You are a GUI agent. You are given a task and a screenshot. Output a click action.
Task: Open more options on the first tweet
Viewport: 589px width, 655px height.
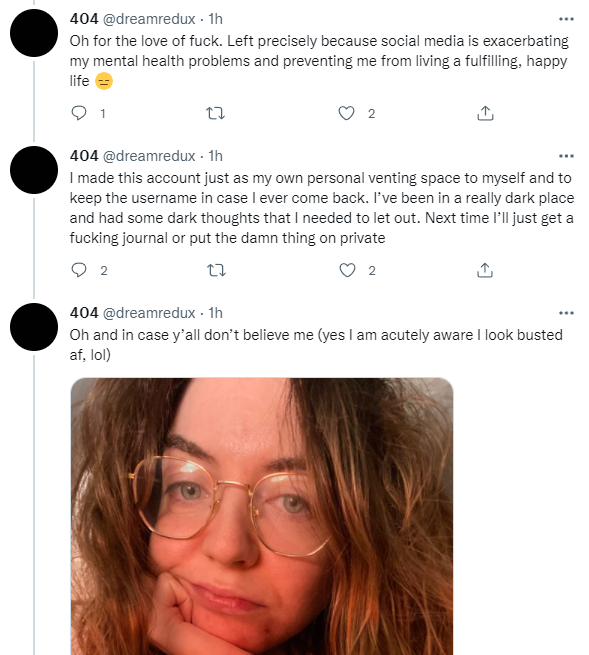(566, 19)
